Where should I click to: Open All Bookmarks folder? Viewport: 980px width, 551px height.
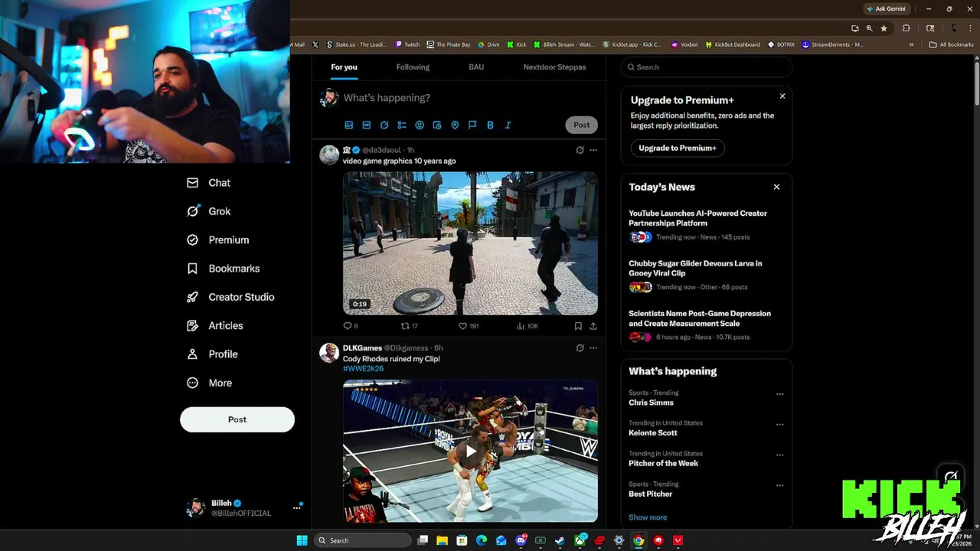pos(951,44)
